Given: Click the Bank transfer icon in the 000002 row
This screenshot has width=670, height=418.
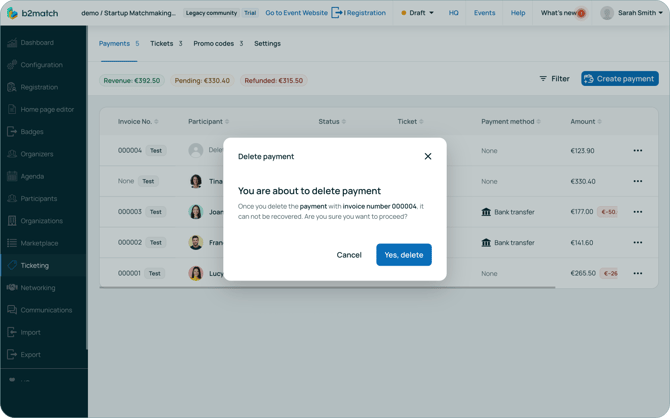Looking at the screenshot, I should [486, 242].
